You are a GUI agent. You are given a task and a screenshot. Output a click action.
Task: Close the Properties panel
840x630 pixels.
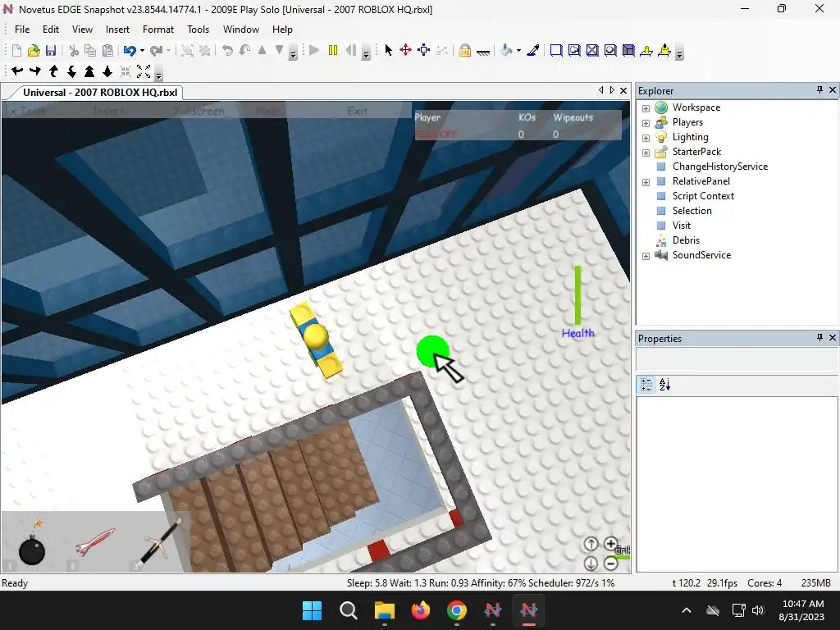(x=833, y=337)
